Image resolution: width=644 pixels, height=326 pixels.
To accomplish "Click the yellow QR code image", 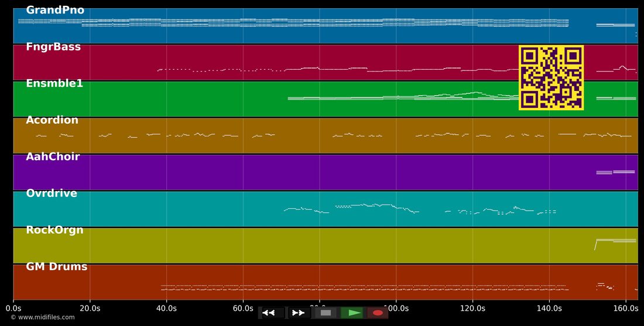I will click(551, 78).
